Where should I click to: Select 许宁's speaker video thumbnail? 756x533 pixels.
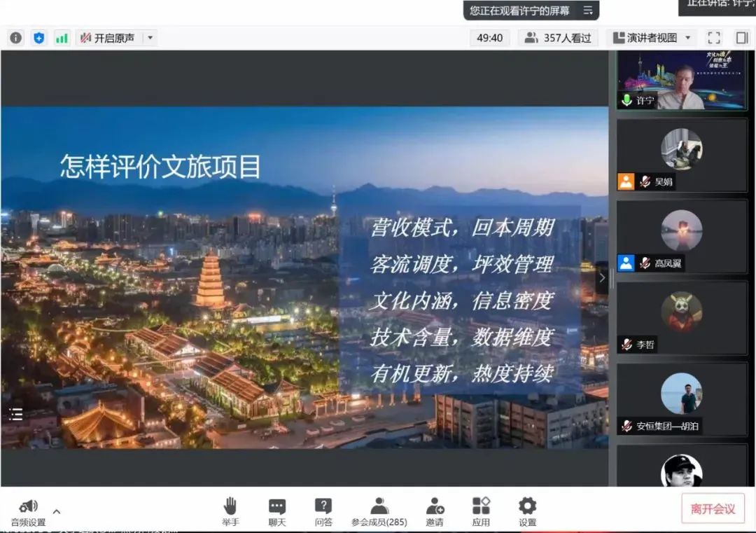(681, 81)
